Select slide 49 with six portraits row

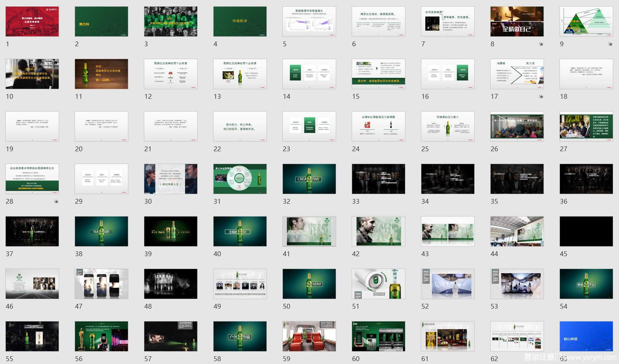point(240,284)
